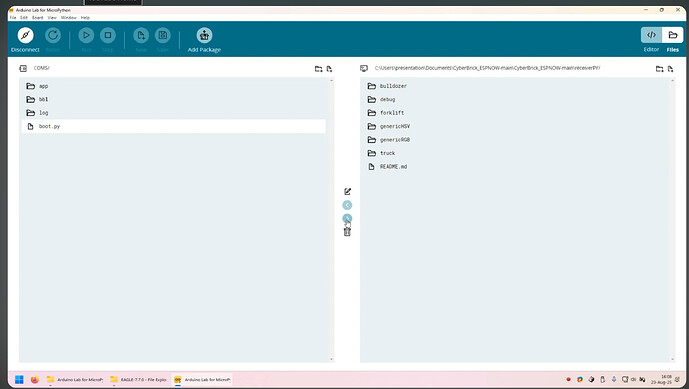This screenshot has height=389, width=689.
Task: Click the board file list scroll-up arrow
Action: 331,80
